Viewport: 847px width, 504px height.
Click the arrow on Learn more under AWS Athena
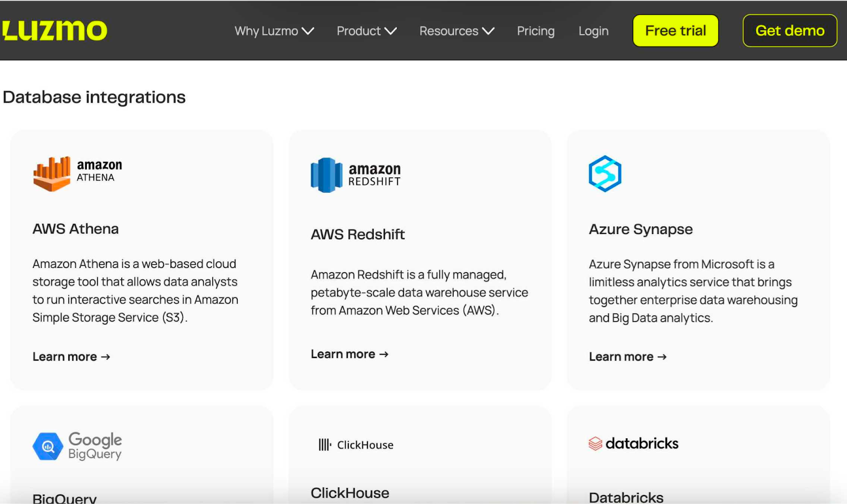106,357
